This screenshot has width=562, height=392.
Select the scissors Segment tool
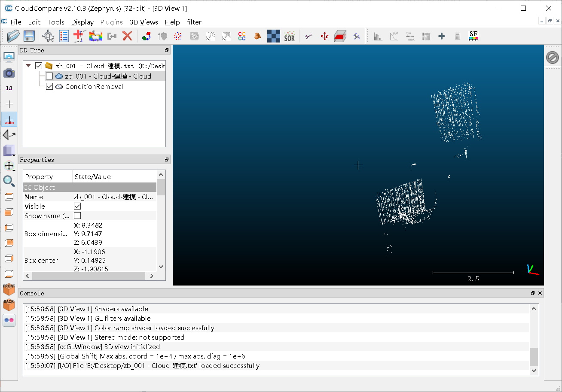click(308, 36)
